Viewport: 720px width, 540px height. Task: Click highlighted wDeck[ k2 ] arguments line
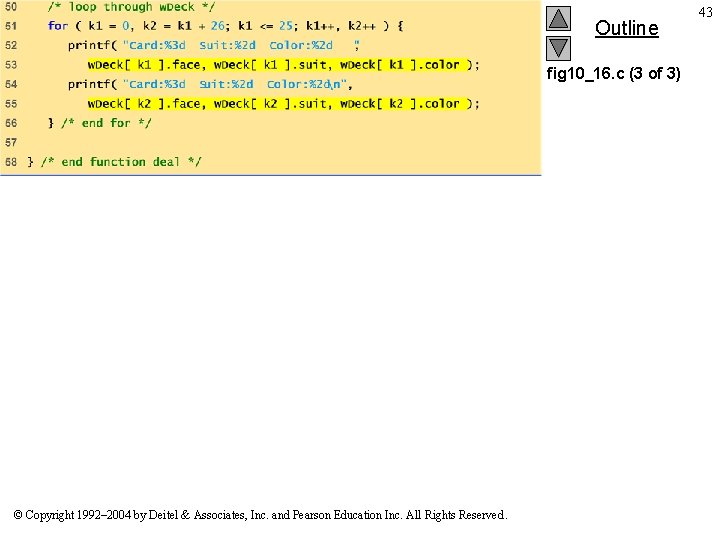pos(283,104)
